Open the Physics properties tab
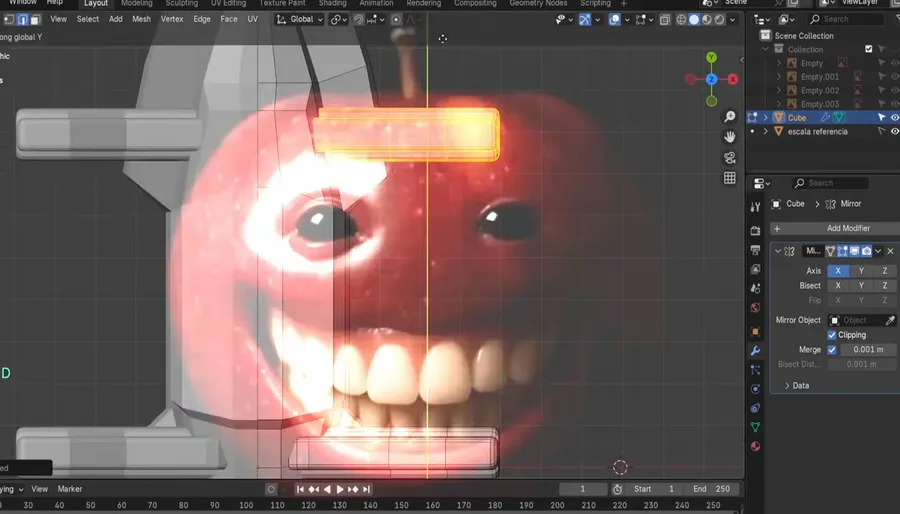Image resolution: width=900 pixels, height=514 pixels. [755, 389]
